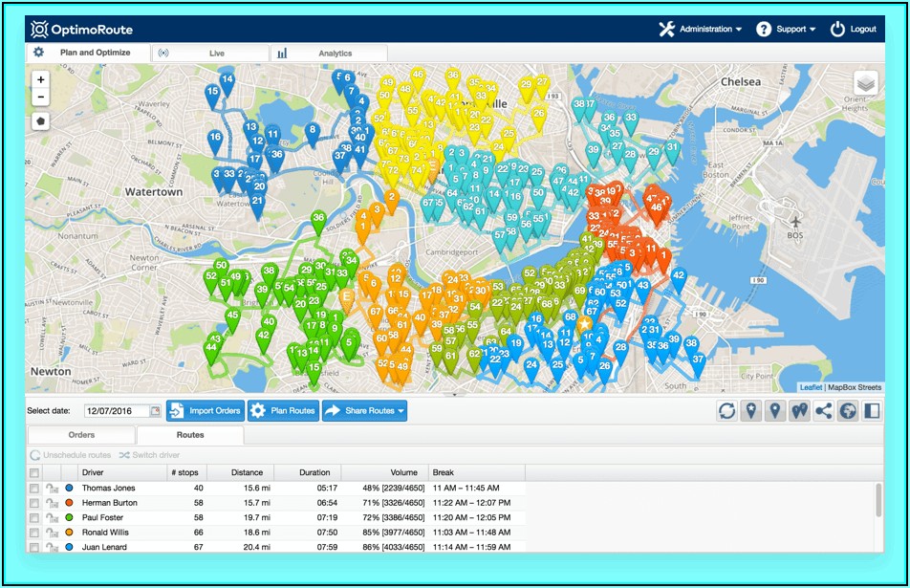Open the calendar date picker icon
The width and height of the screenshot is (910, 588).
coord(155,411)
